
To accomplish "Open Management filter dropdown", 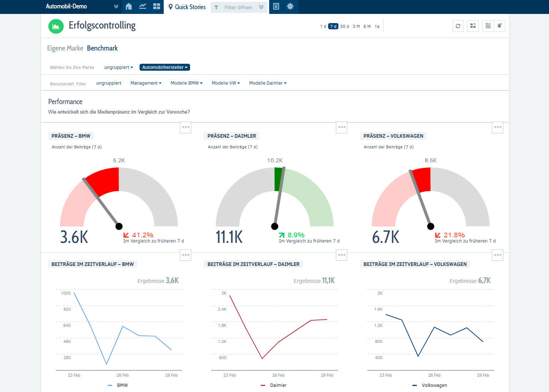I will 146,83.
